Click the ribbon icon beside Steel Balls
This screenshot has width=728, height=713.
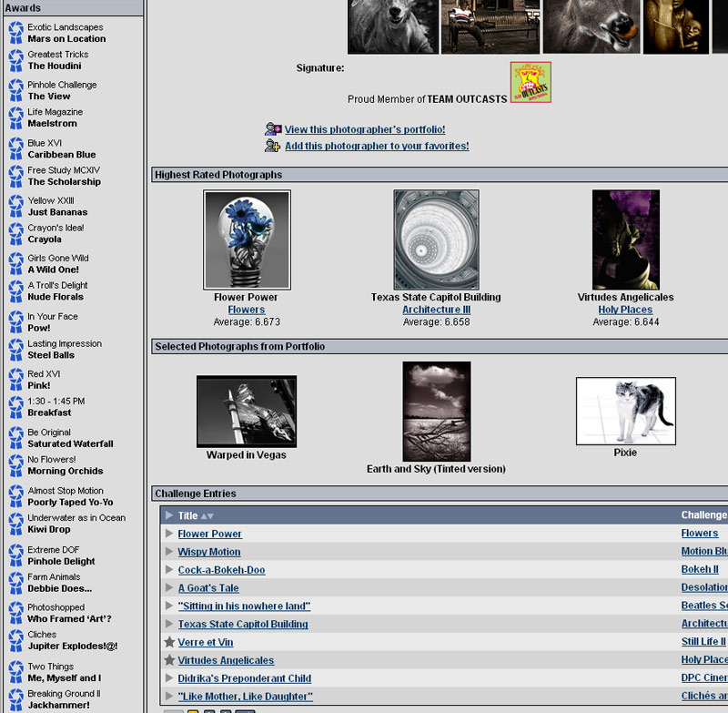pyautogui.click(x=15, y=350)
